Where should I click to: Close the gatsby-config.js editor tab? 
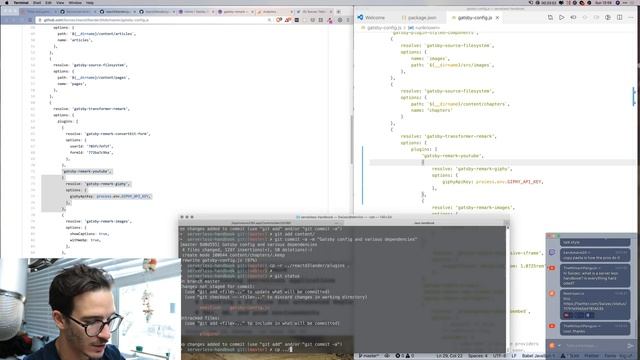497,18
